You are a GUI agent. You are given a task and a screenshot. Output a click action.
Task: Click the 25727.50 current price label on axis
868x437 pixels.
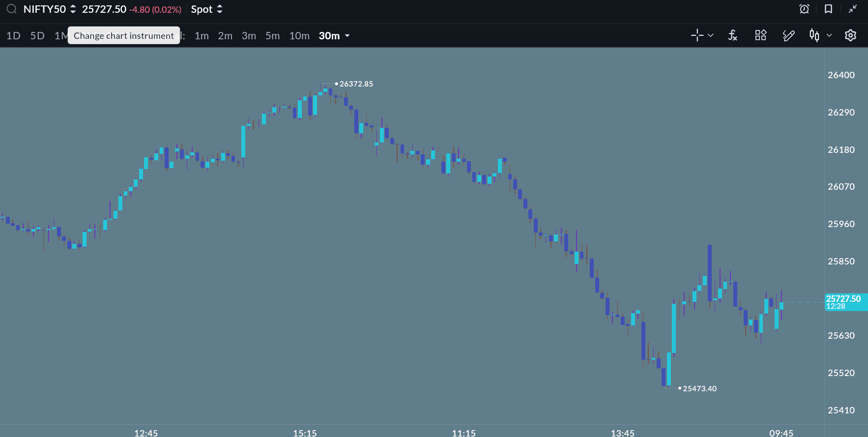844,302
